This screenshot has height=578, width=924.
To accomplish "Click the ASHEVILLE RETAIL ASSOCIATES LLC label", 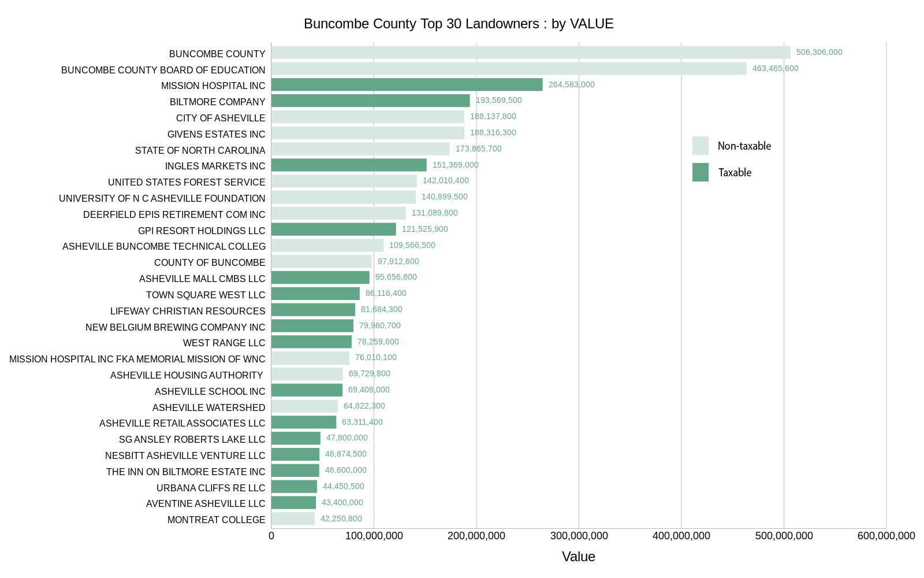I will tap(182, 423).
